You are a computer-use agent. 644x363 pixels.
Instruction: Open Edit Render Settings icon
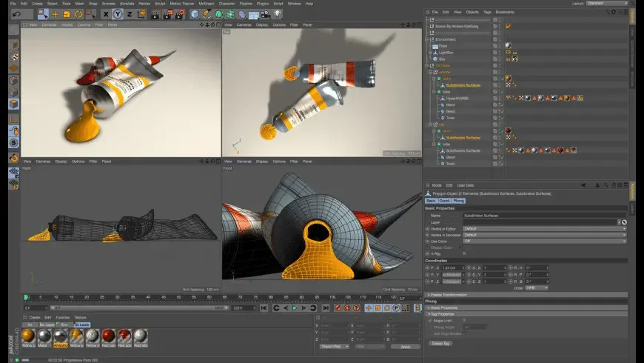click(180, 14)
